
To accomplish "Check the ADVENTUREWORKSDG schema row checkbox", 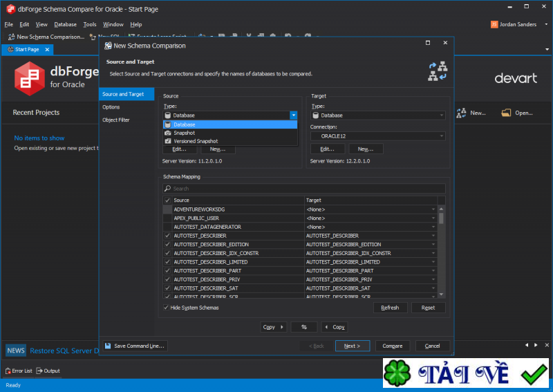I will pos(167,209).
